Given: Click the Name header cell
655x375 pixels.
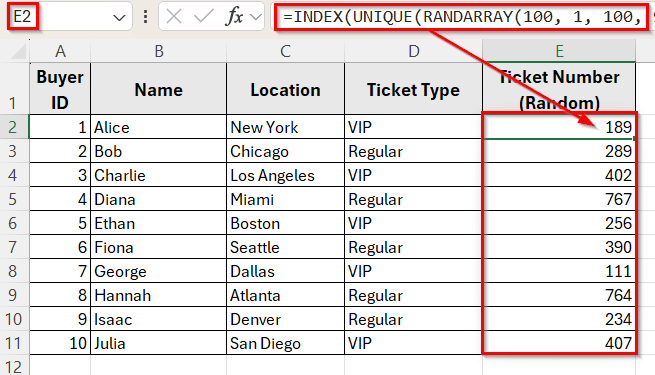Looking at the screenshot, I should point(159,89).
